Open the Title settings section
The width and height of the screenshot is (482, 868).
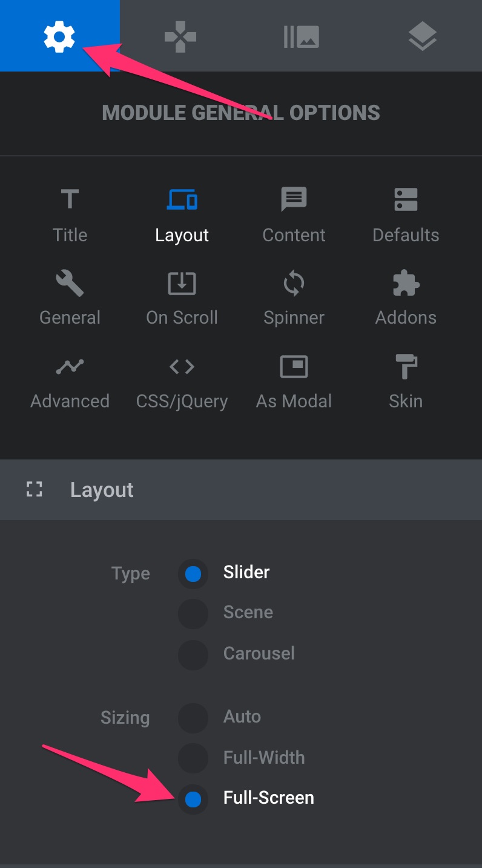coord(70,215)
